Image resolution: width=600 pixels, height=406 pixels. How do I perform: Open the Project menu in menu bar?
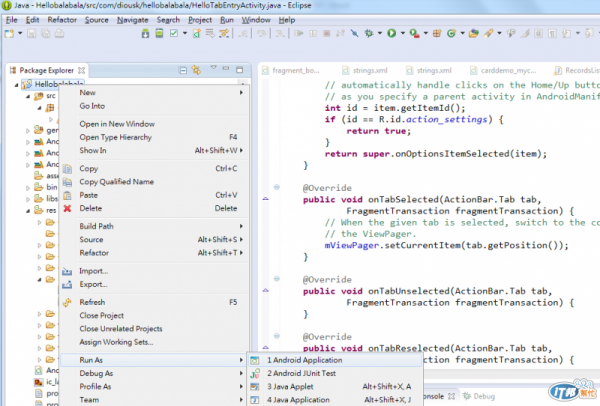coord(200,20)
